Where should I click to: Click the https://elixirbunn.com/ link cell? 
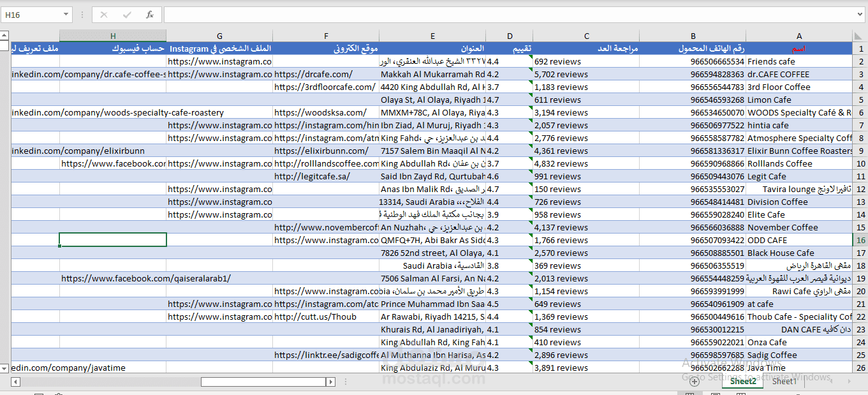tap(326, 151)
